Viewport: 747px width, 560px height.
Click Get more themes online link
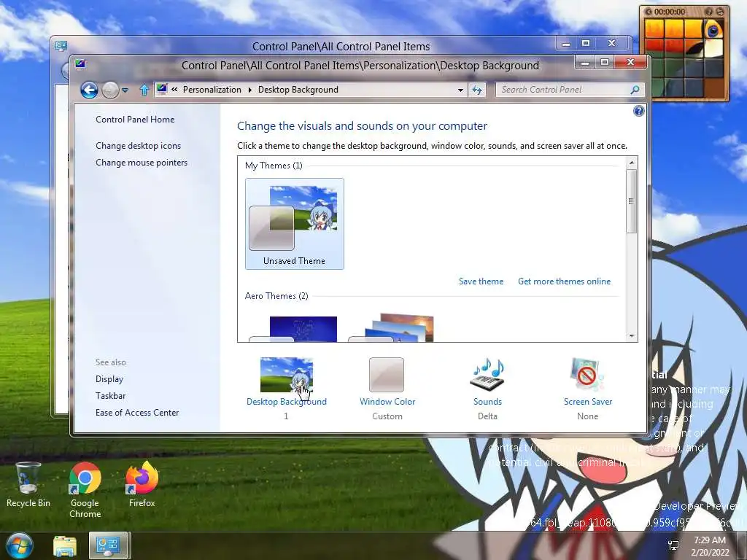564,281
